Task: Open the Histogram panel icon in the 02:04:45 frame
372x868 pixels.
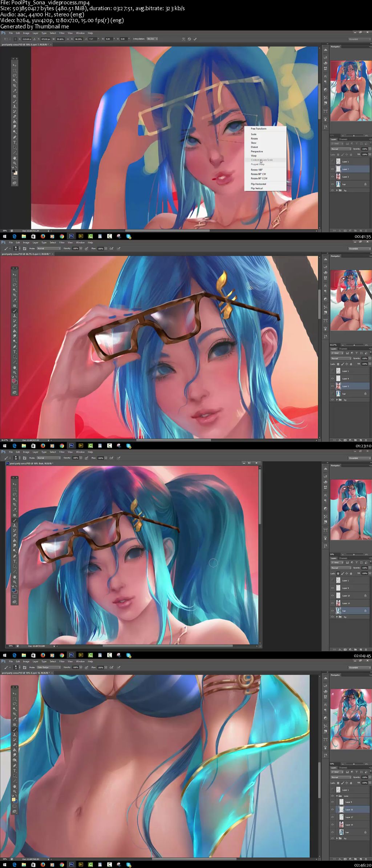Action: [x=325, y=469]
